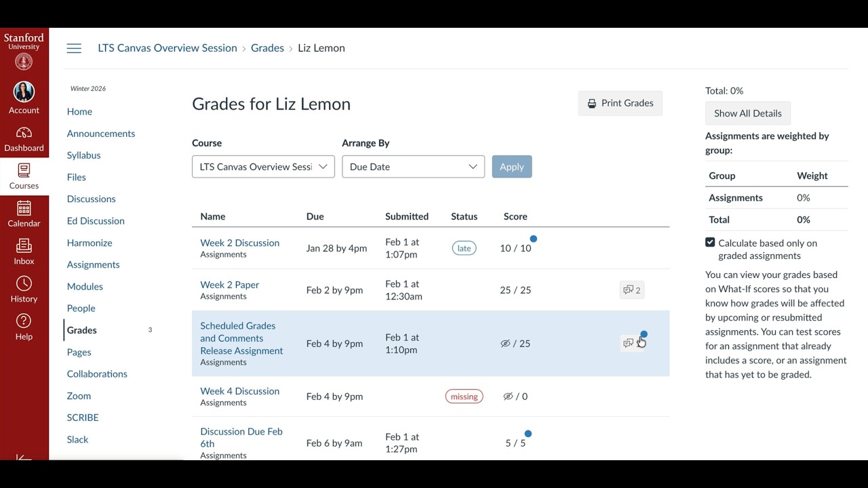Click Show All Details button
Viewport: 868px width, 488px height.
pos(748,113)
